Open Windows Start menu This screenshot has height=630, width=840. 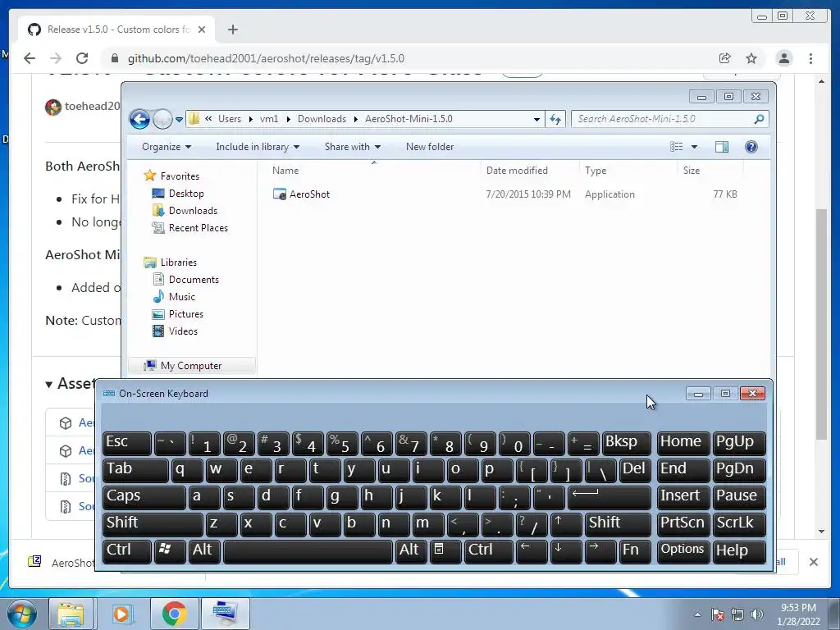coord(22,614)
